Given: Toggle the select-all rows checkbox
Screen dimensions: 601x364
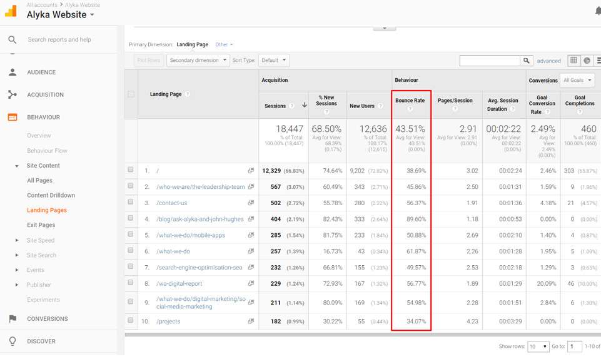Looking at the screenshot, I should point(131,94).
